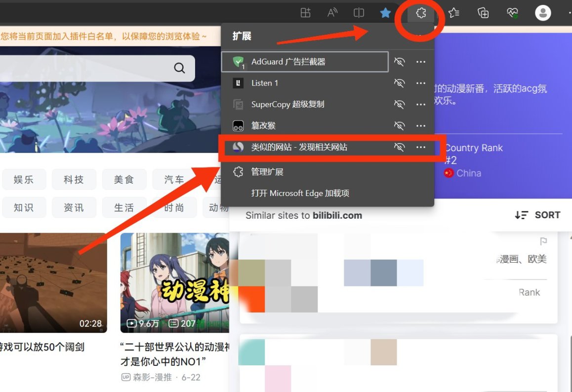Viewport: 572px width, 392px height.
Task: Select SuperCopy 超级复制 entry
Action: (x=305, y=104)
